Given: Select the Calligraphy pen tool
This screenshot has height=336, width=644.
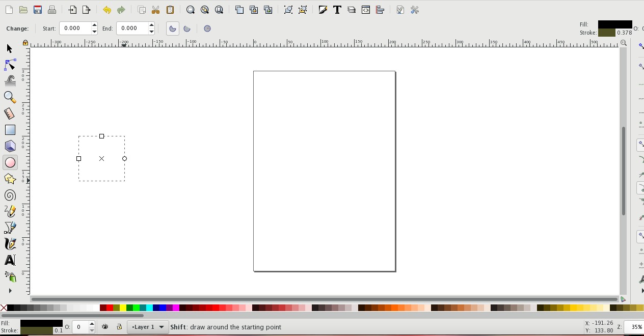Looking at the screenshot, I should [10, 244].
